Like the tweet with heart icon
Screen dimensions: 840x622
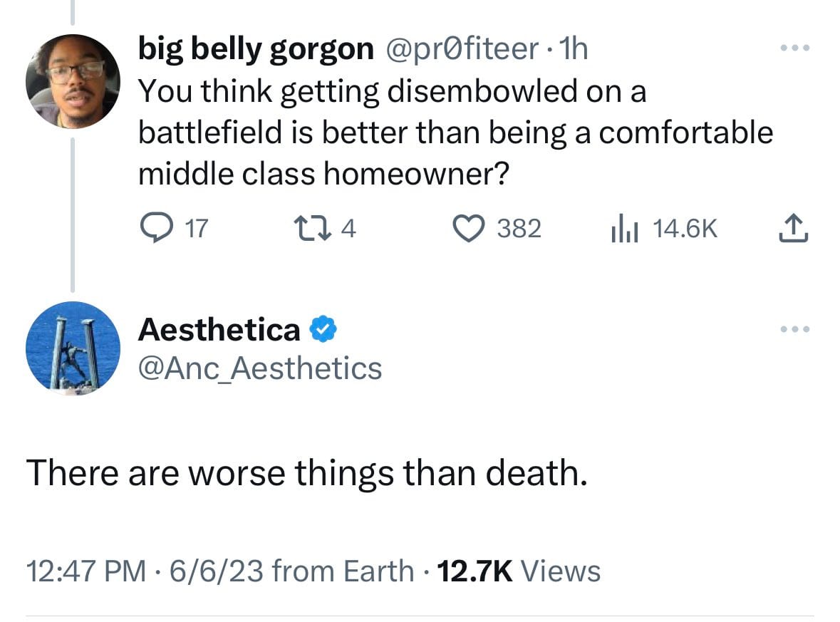tap(469, 228)
